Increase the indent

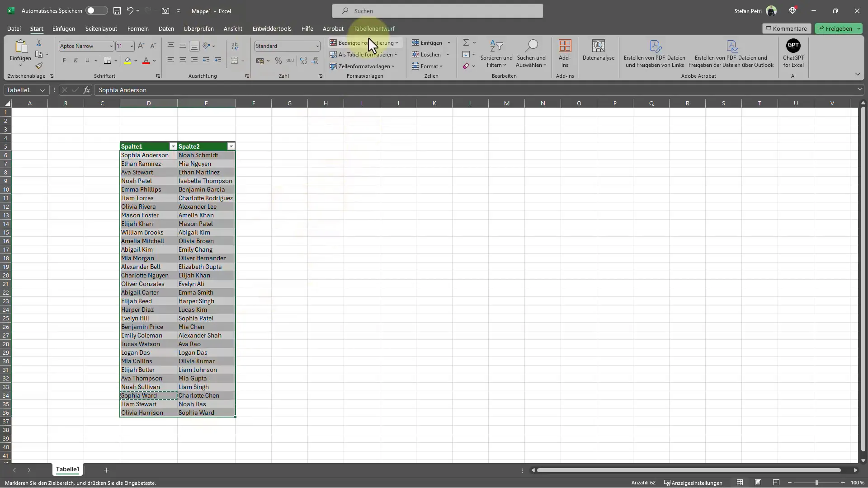(218, 61)
